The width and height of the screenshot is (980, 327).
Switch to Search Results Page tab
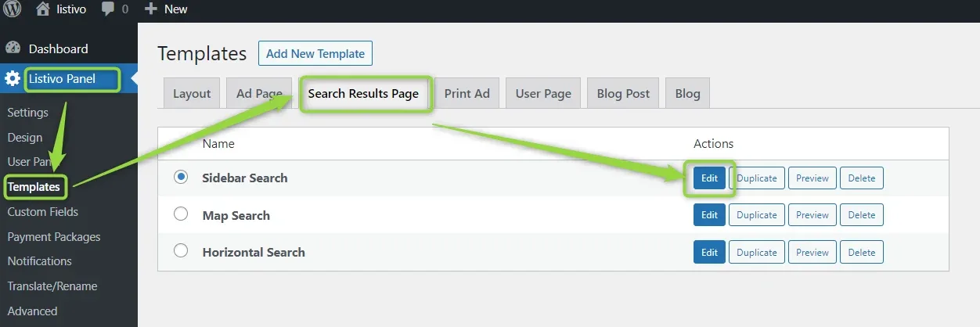[363, 93]
